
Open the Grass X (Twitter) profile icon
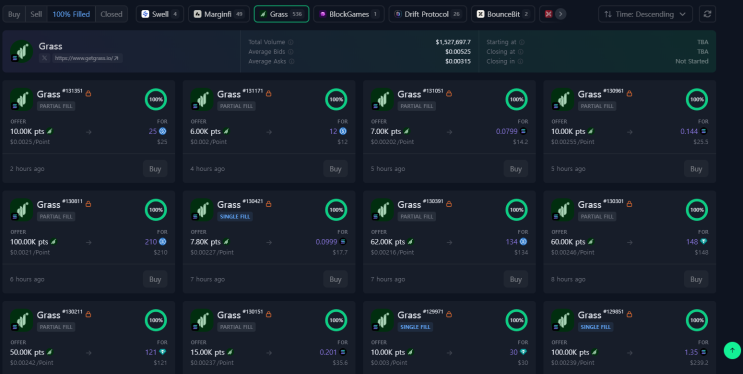pos(45,58)
